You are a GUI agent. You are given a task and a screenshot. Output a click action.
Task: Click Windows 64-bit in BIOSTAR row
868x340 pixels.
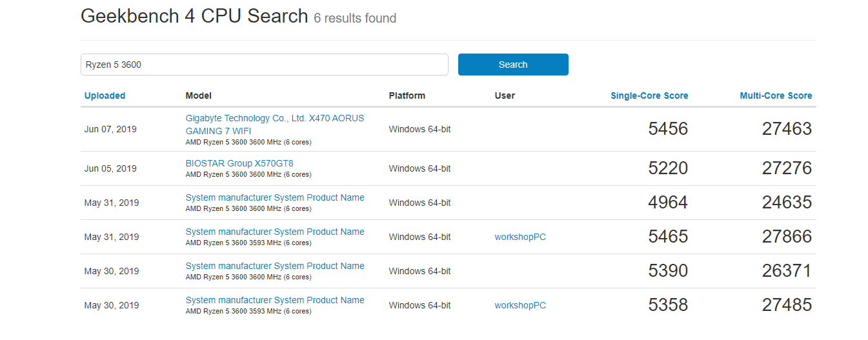click(419, 168)
